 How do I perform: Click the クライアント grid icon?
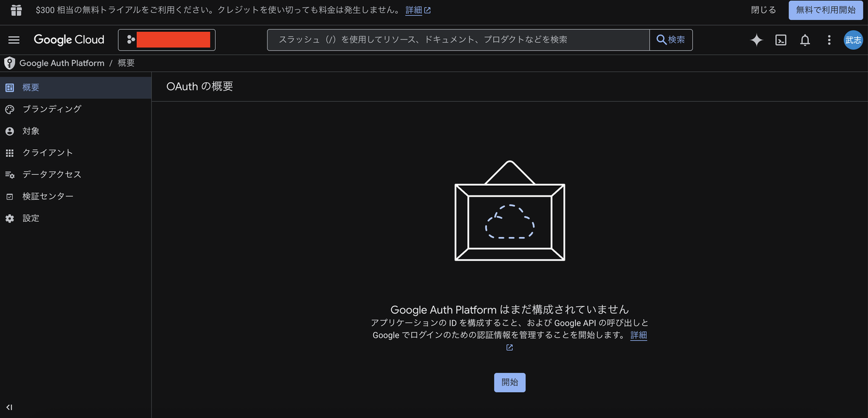[x=10, y=153]
